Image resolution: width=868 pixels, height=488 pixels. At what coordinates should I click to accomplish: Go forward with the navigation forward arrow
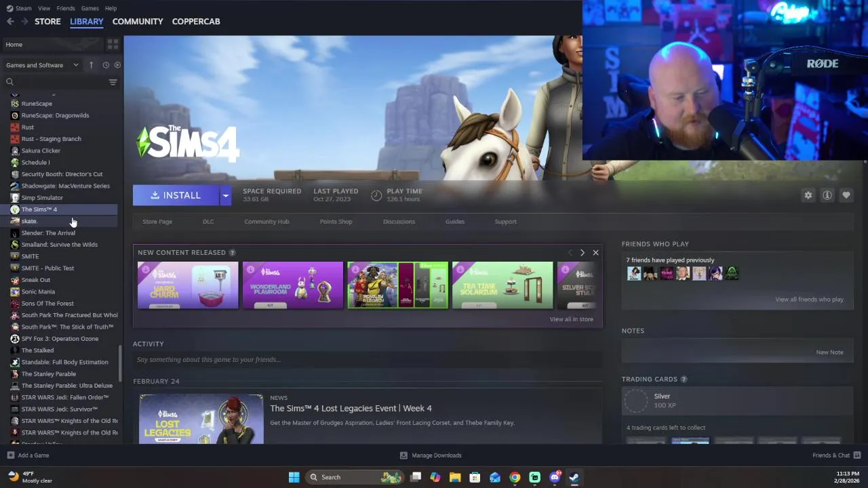coord(24,22)
